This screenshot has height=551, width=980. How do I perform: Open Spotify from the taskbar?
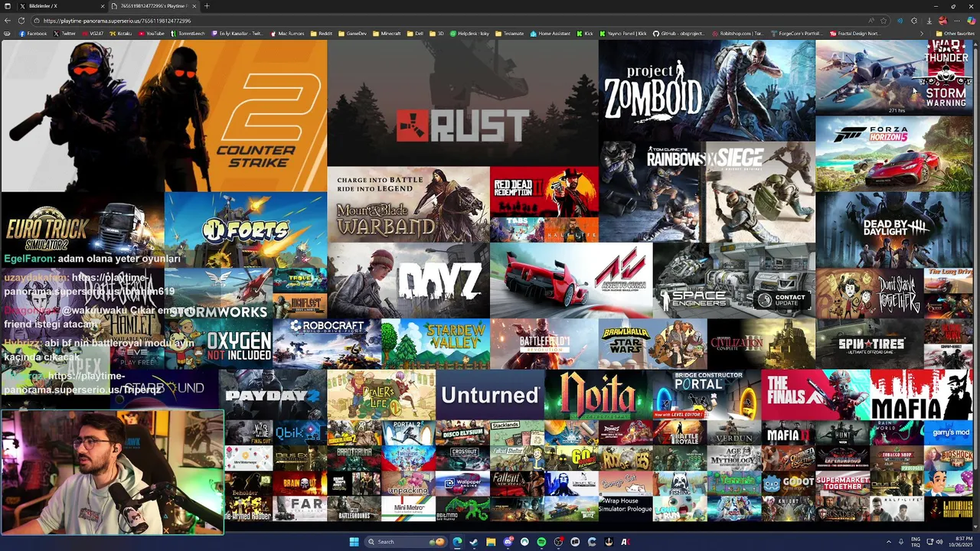pos(541,542)
